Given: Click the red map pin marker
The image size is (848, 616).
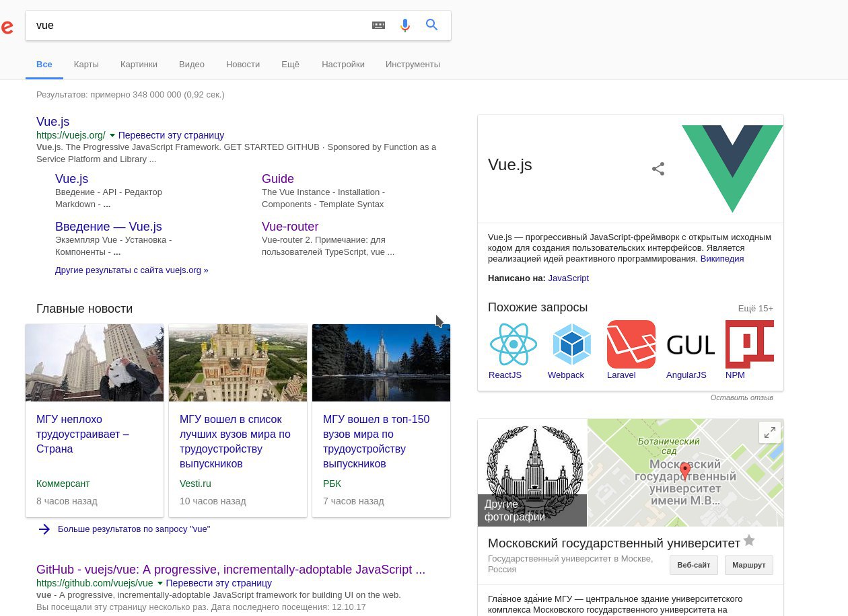Looking at the screenshot, I should click(x=685, y=471).
